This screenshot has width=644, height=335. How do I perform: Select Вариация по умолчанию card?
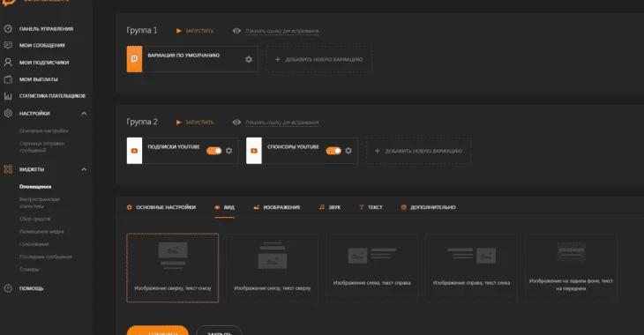(192, 59)
